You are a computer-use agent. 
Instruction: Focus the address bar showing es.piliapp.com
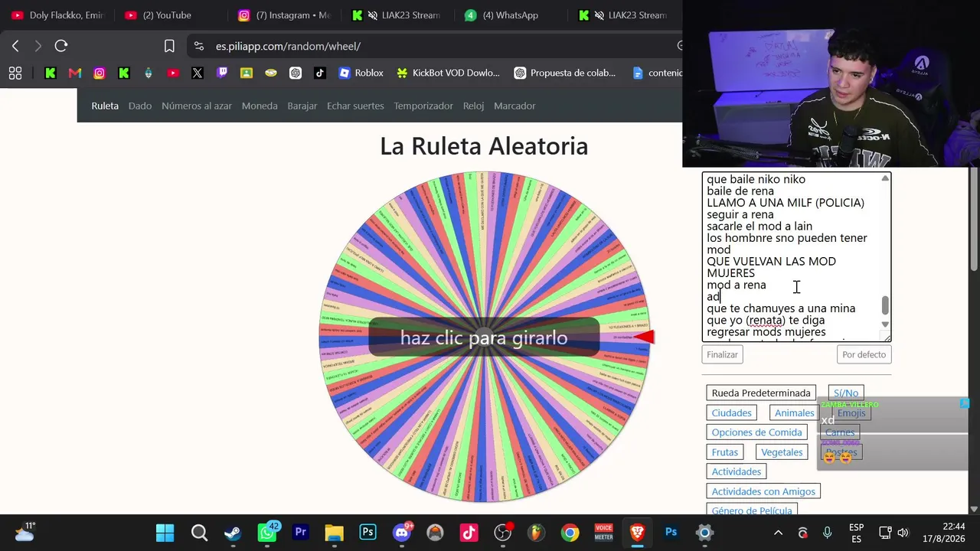[x=436, y=46]
